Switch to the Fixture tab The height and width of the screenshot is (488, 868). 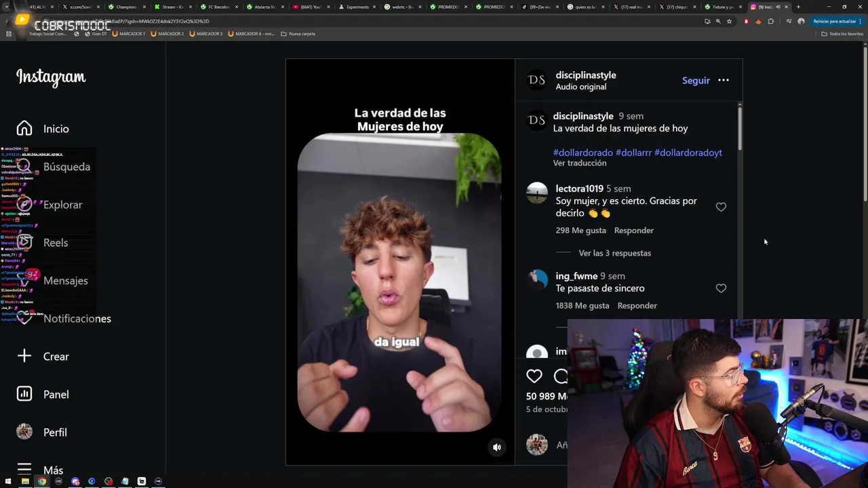[723, 7]
